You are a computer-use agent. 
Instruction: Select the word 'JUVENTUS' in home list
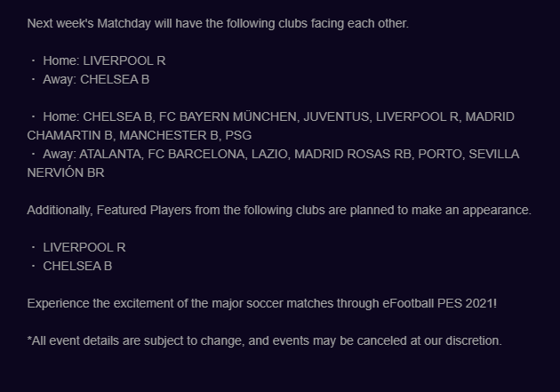click(x=337, y=116)
